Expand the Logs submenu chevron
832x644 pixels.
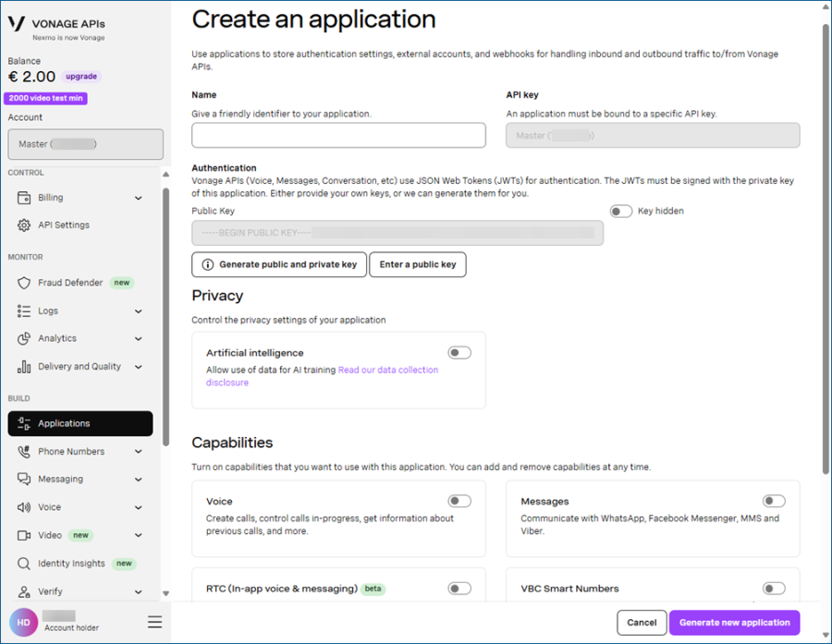pos(139,311)
